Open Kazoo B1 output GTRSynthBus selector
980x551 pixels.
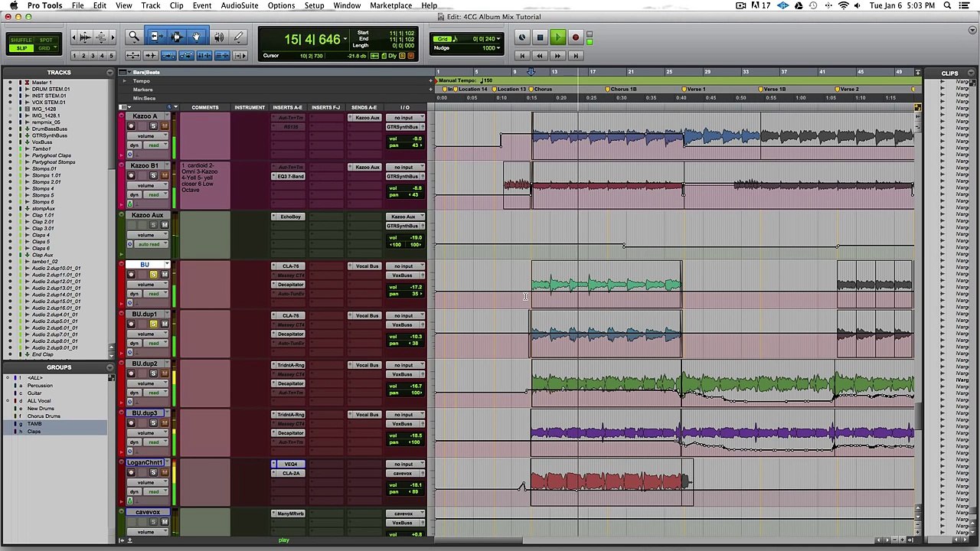[403, 176]
